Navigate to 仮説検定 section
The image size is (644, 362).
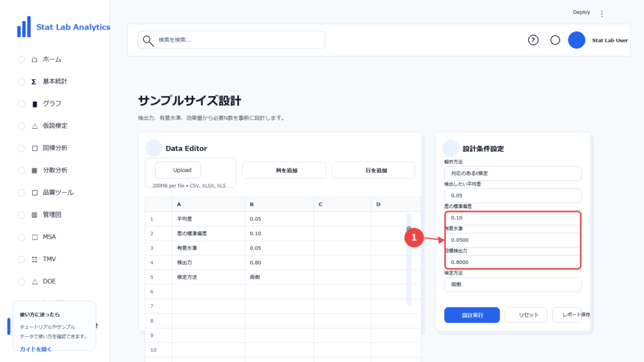[55, 126]
